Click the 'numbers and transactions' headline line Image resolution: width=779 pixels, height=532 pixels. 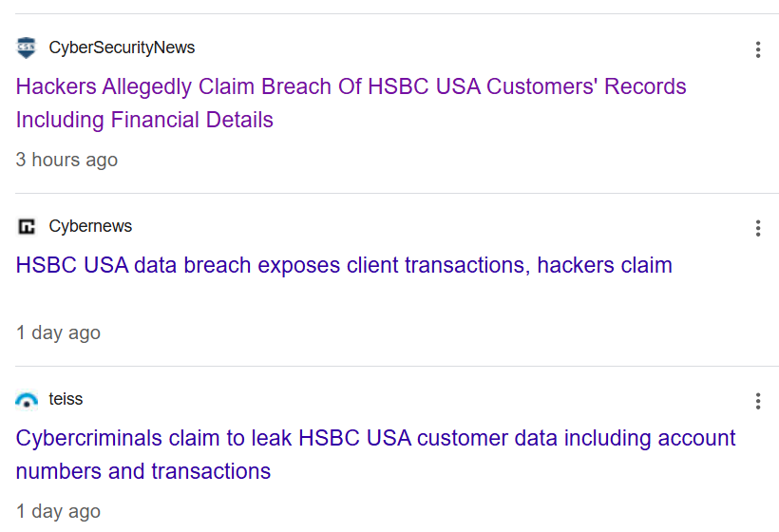[143, 471]
